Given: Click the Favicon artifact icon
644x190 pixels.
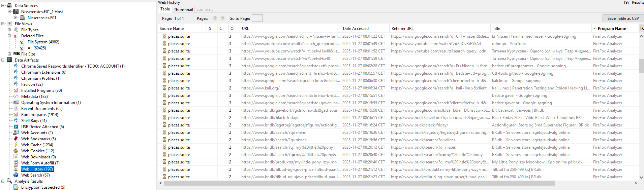Looking at the screenshot, I should tap(16, 84).
